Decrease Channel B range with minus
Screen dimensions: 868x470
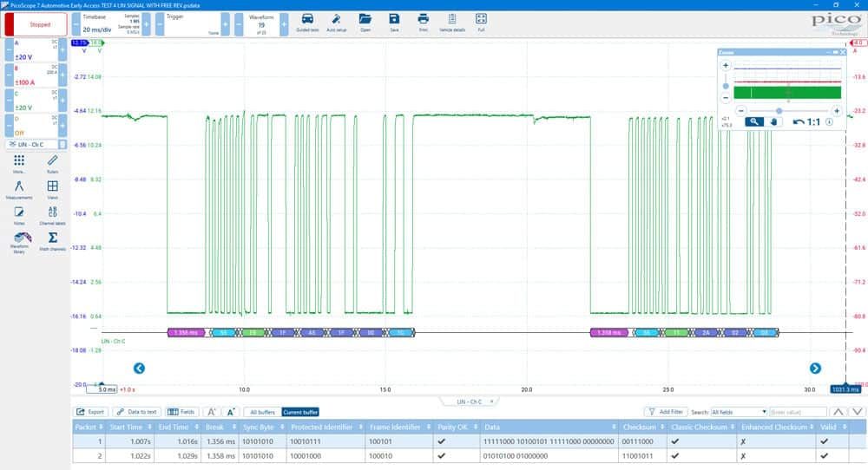(9, 75)
